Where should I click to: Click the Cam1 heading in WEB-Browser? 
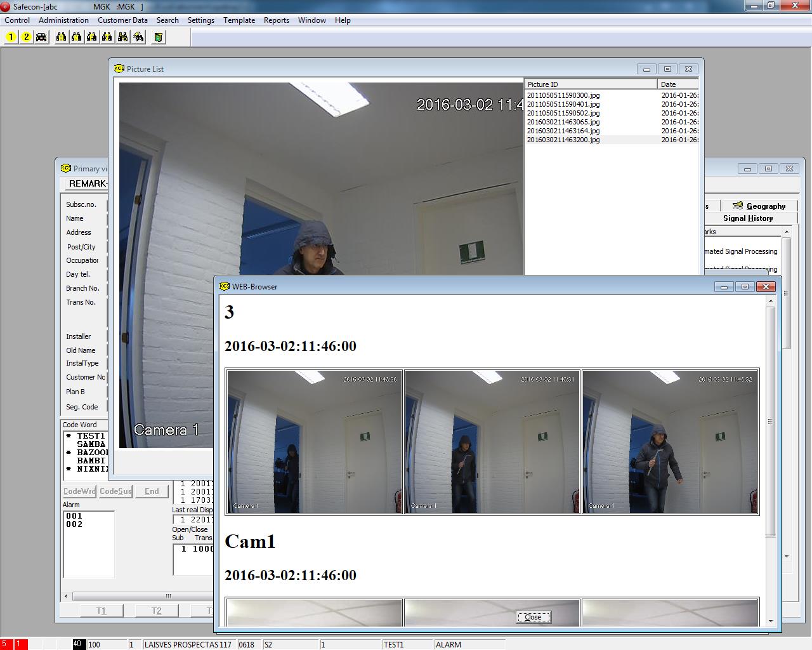pyautogui.click(x=250, y=541)
